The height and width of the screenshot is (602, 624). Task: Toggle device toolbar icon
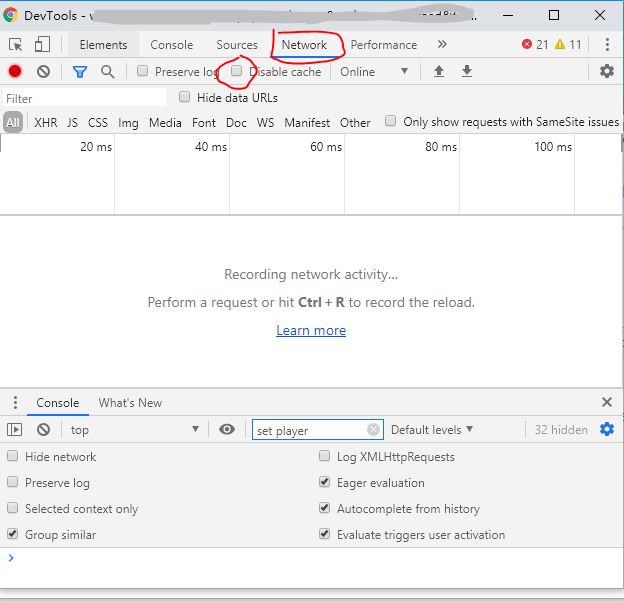click(x=42, y=45)
